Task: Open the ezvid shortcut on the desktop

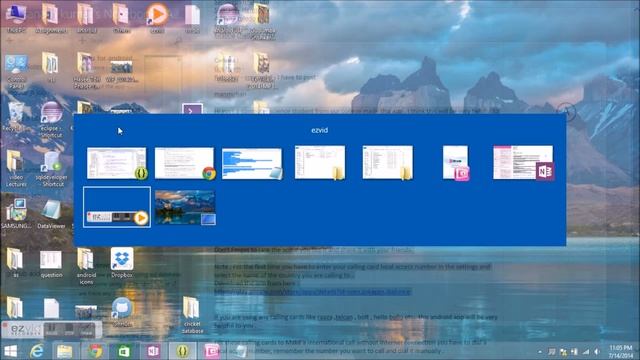Action: tap(157, 17)
